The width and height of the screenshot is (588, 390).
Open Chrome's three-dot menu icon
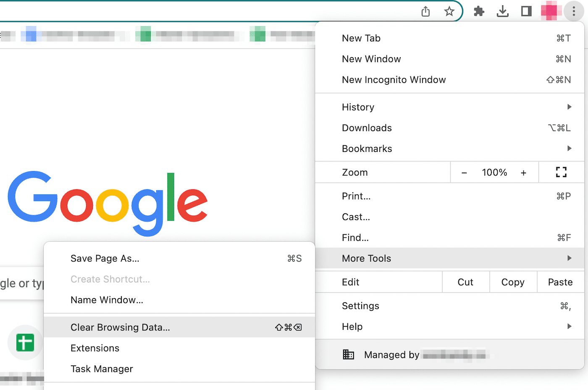[574, 11]
